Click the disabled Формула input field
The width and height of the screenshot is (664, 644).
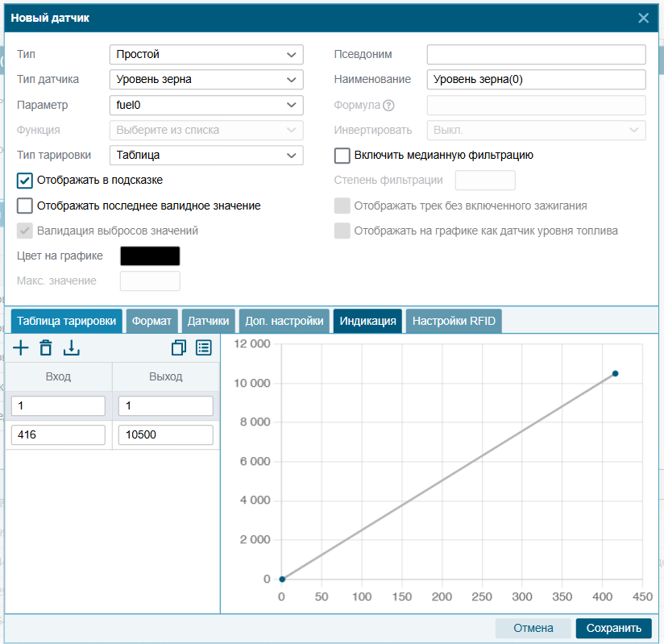pyautogui.click(x=536, y=105)
